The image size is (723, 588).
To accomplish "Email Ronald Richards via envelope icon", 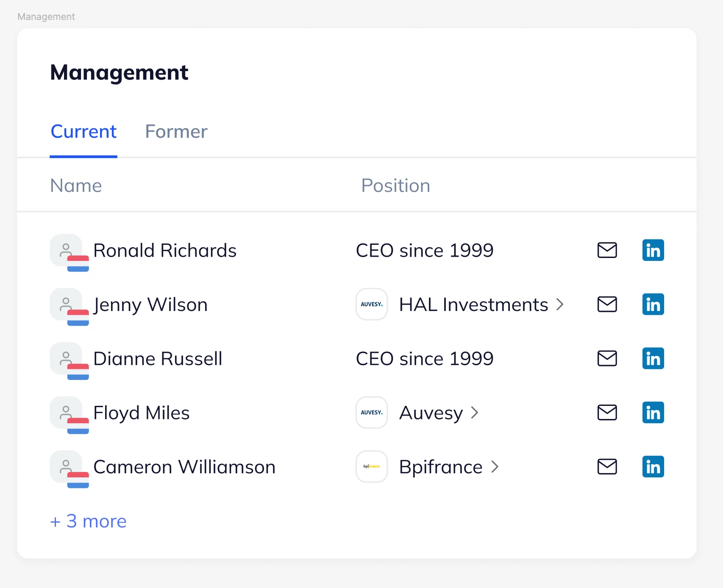I will click(x=607, y=250).
